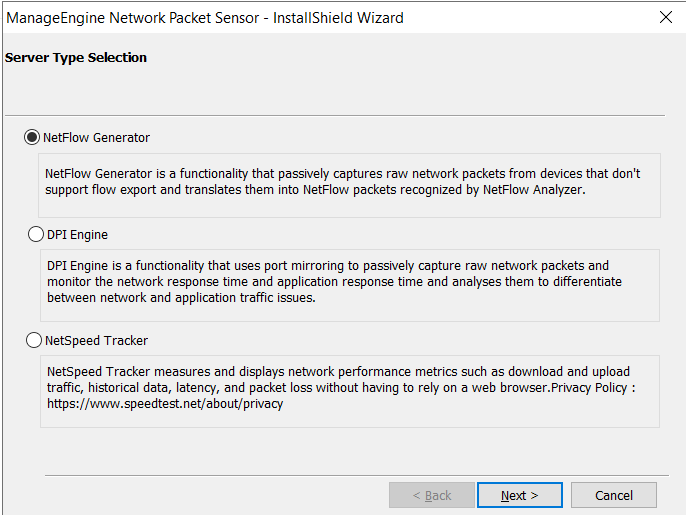Viewport: 686px width, 515px height.
Task: Close the InstallShield Wizard window
Action: (666, 18)
